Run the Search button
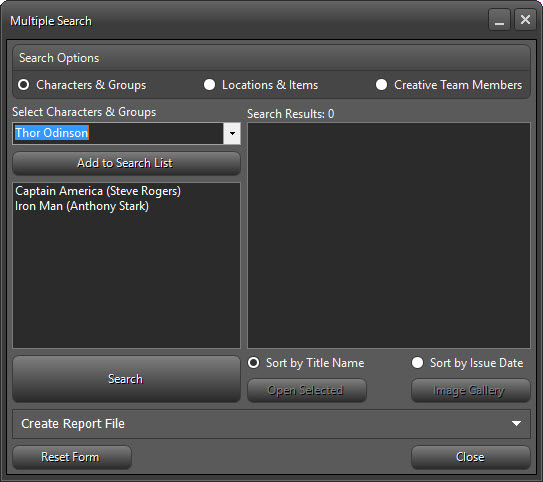 (126, 379)
